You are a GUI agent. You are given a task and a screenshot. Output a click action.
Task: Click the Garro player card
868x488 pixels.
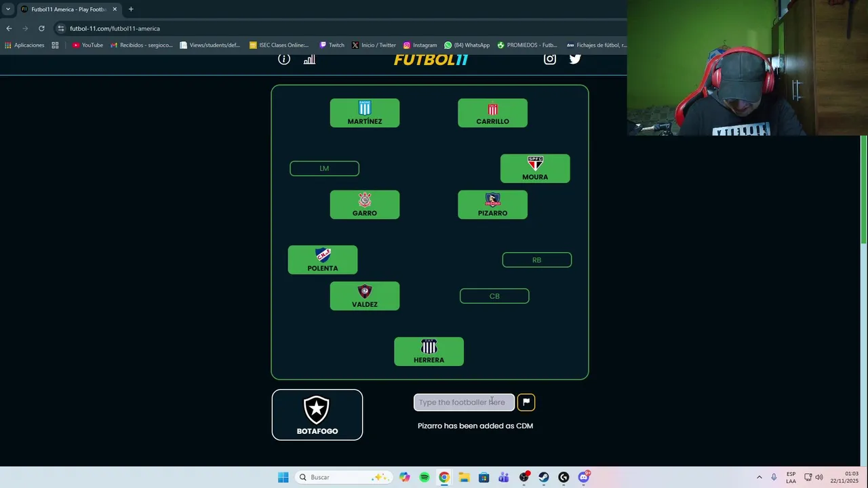[365, 205]
